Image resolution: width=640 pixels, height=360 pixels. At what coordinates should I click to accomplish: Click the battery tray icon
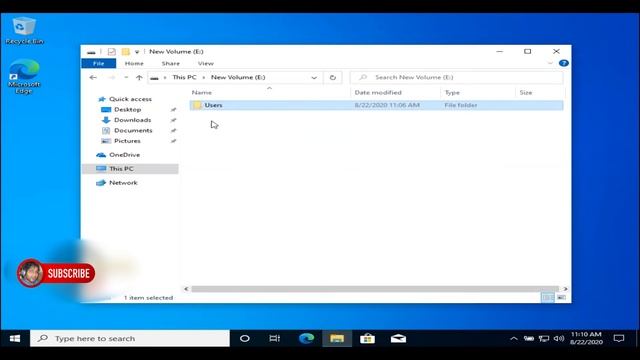[x=529, y=339]
